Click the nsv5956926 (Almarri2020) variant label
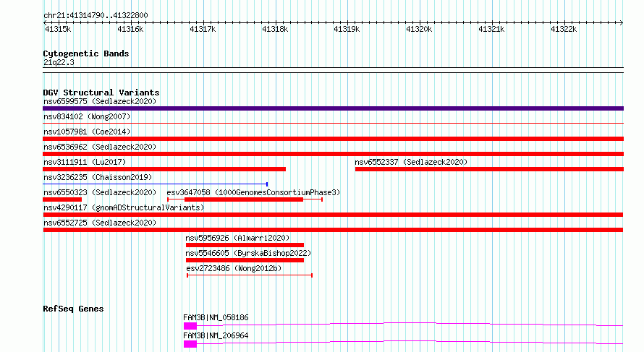Image resolution: width=644 pixels, height=352 pixels. tap(237, 238)
